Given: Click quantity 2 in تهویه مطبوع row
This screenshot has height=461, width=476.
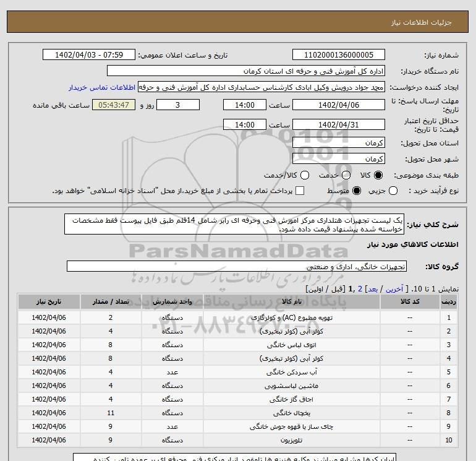Looking at the screenshot, I should (x=111, y=317).
